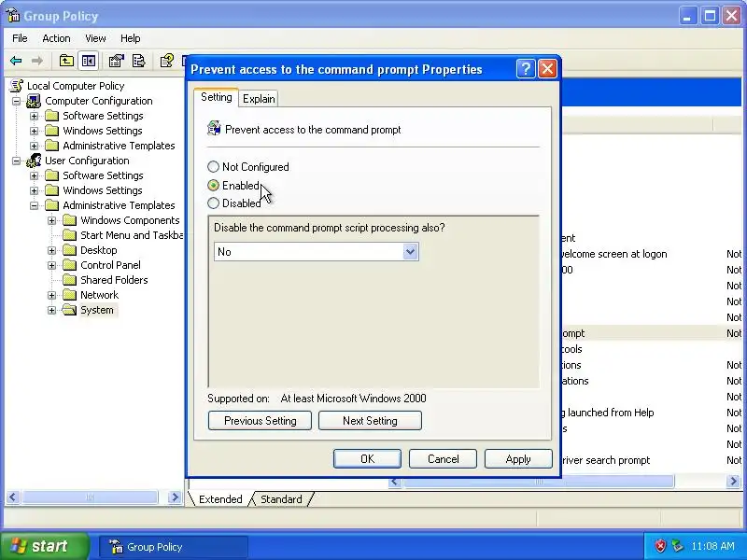The width and height of the screenshot is (747, 560).
Task: Click the Local Computer Policy scroll icon
Action: pyautogui.click(x=16, y=86)
